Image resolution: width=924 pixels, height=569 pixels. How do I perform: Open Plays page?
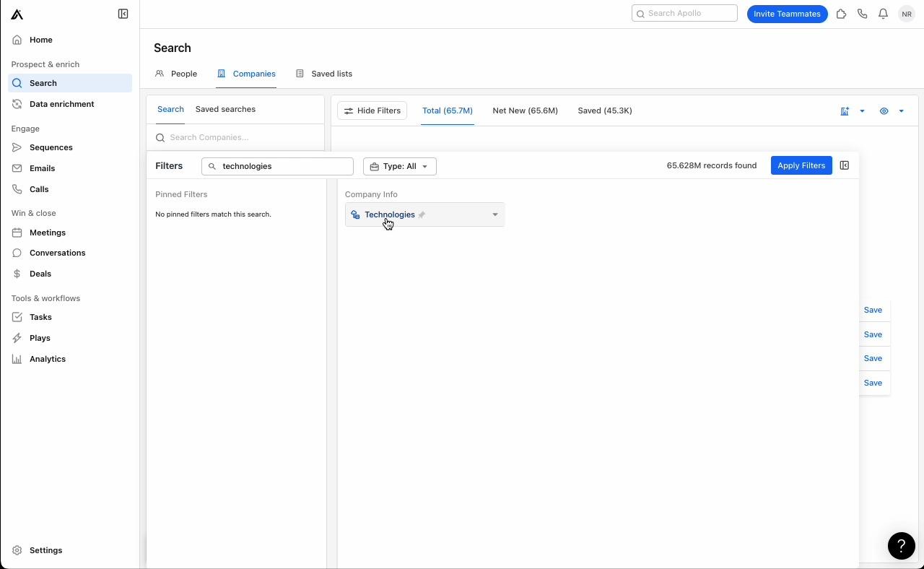pyautogui.click(x=70, y=338)
